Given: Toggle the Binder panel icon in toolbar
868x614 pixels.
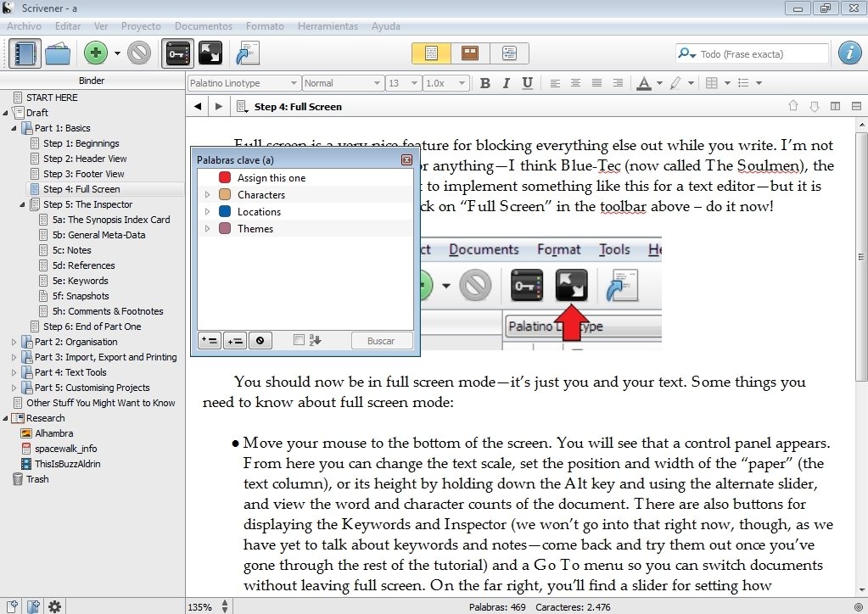Looking at the screenshot, I should pyautogui.click(x=25, y=53).
